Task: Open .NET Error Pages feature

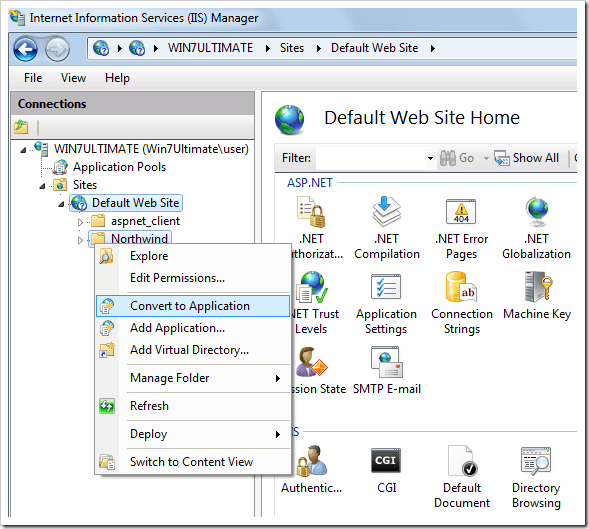Action: (x=461, y=228)
